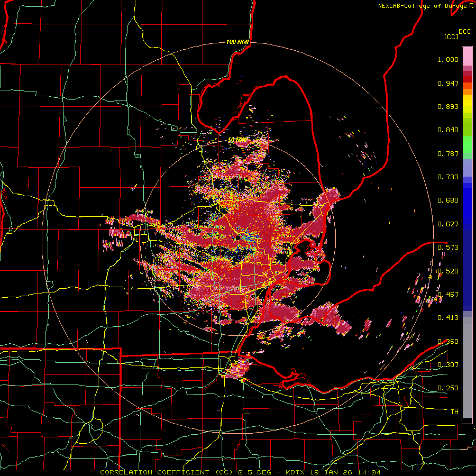Click the "100 NMI" range ring label
The width and height of the screenshot is (476, 476).
(237, 42)
